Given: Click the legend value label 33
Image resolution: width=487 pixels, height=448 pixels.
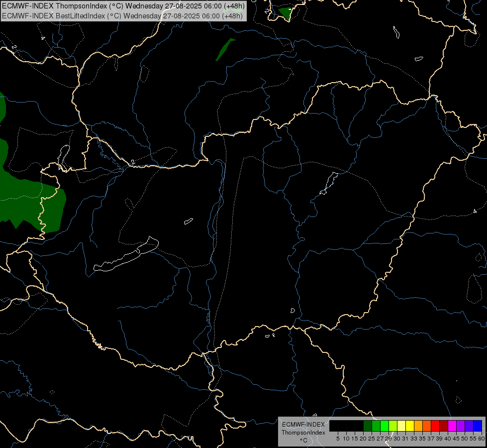Looking at the screenshot, I should tap(413, 439).
